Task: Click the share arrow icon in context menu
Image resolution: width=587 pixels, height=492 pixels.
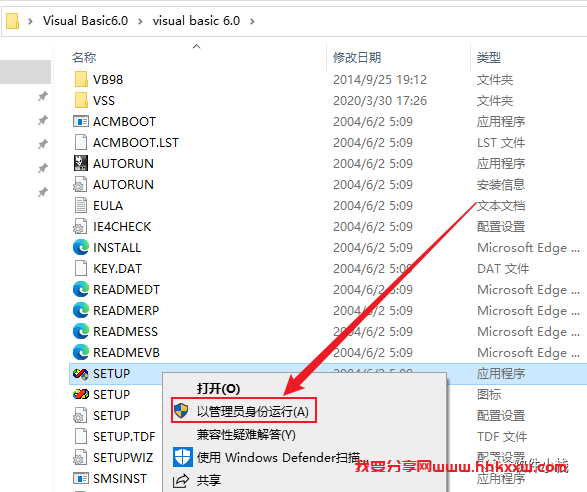Action: point(181,480)
